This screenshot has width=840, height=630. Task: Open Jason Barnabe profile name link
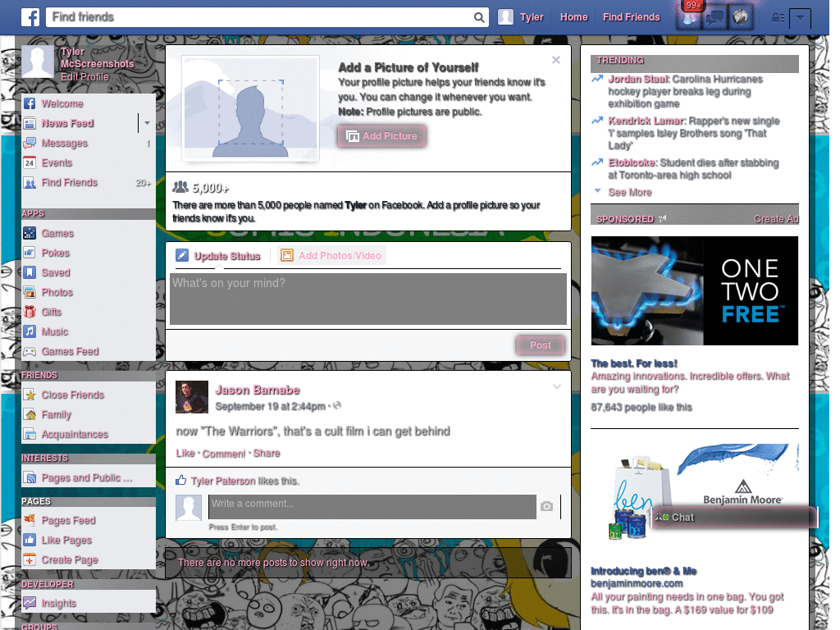[x=257, y=390]
